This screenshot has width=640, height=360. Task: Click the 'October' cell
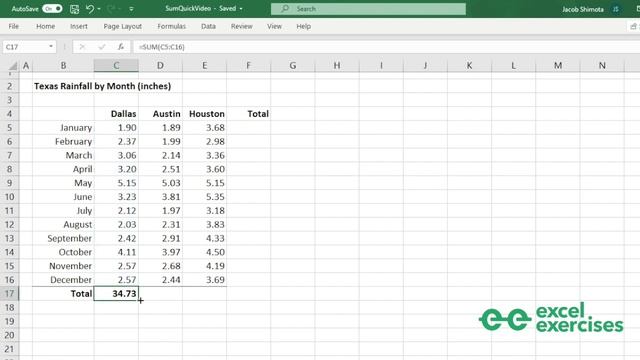63,252
